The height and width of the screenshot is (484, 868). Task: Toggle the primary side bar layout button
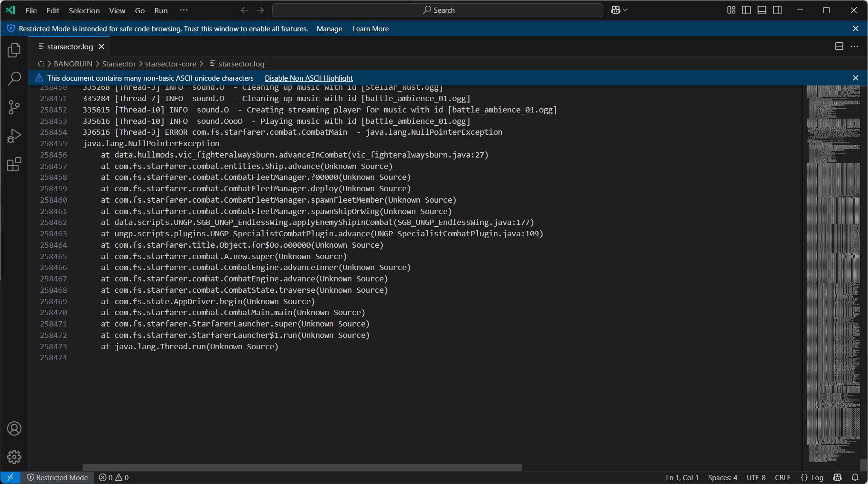[747, 10]
